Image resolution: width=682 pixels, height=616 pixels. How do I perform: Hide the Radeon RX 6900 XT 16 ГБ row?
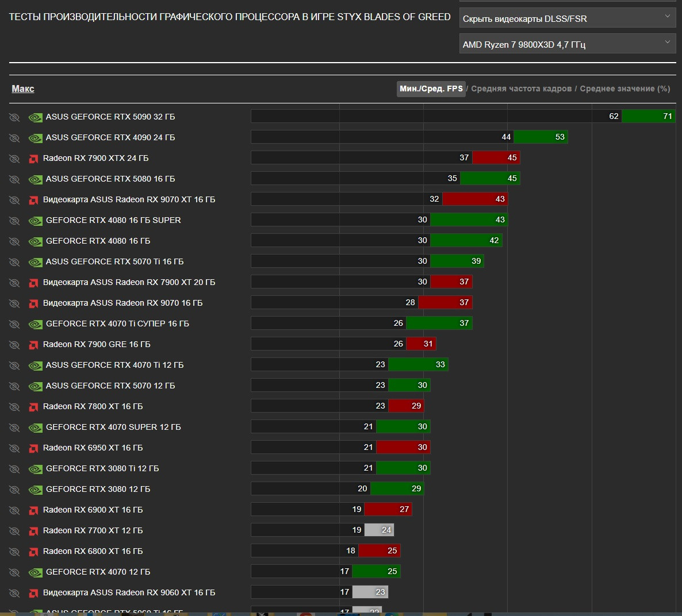14,510
